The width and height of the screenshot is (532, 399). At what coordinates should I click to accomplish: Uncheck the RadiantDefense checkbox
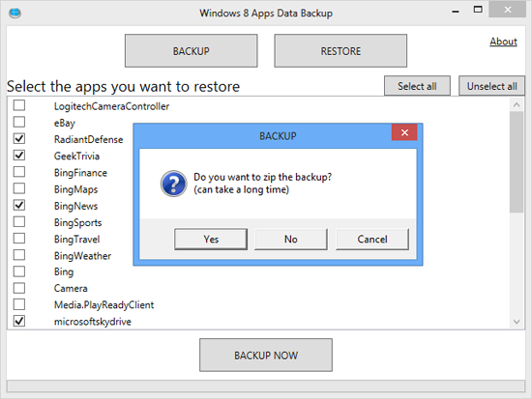coord(19,138)
